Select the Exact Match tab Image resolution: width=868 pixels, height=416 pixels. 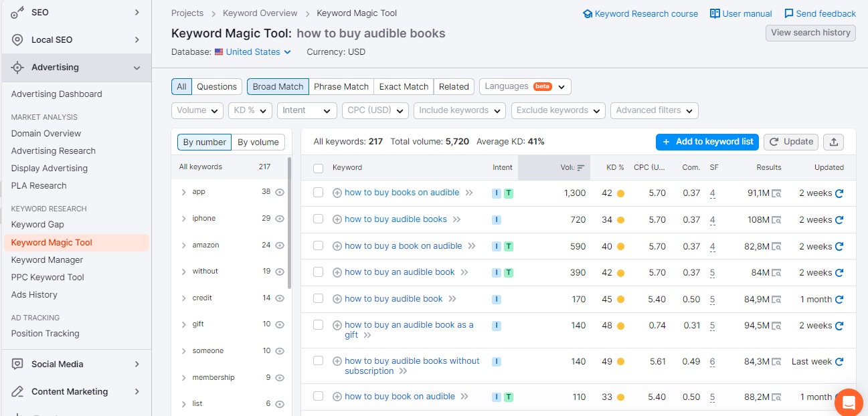(x=404, y=87)
